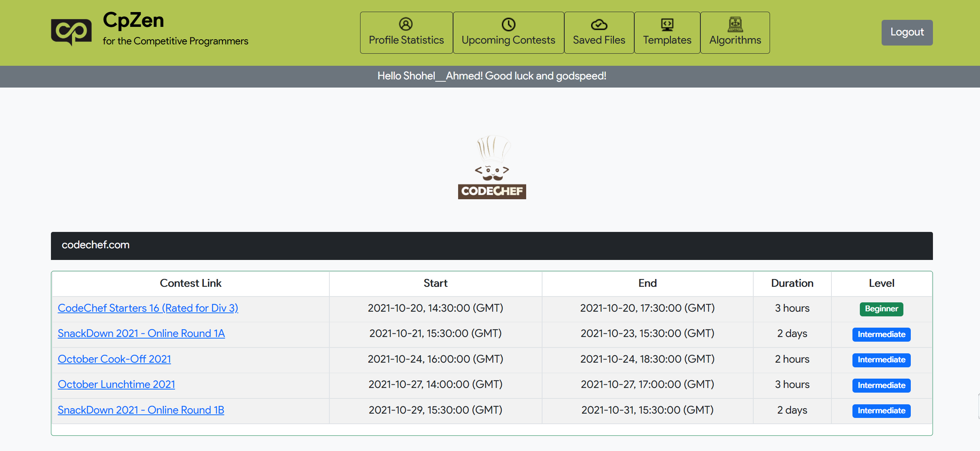Open SnackDown 2021 Online Round 1A link
Screen dimensions: 980x451
[x=141, y=333]
